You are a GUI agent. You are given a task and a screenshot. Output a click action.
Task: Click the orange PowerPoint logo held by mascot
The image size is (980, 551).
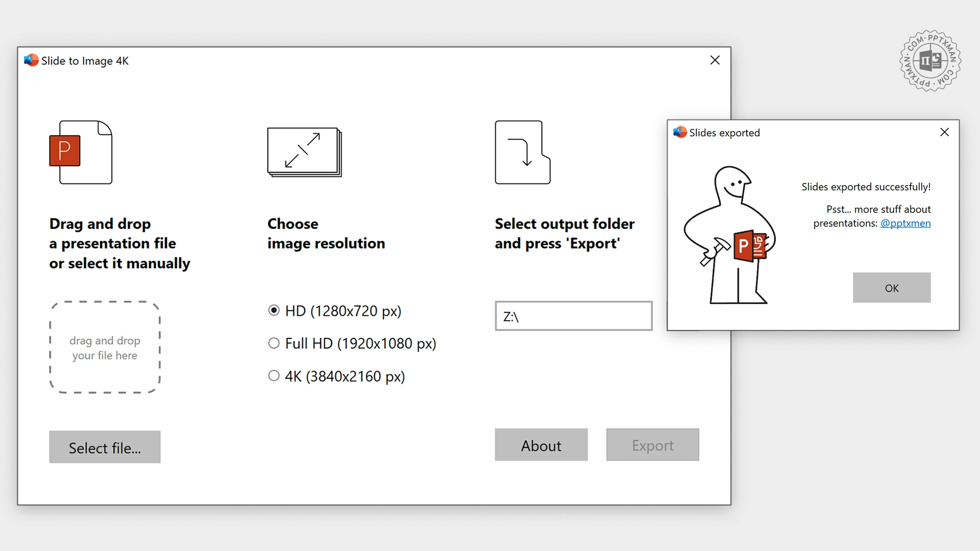(749, 246)
